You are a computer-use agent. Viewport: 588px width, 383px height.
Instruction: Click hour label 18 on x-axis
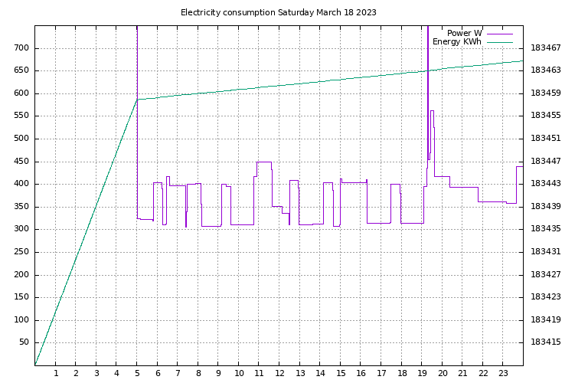pyautogui.click(x=402, y=373)
